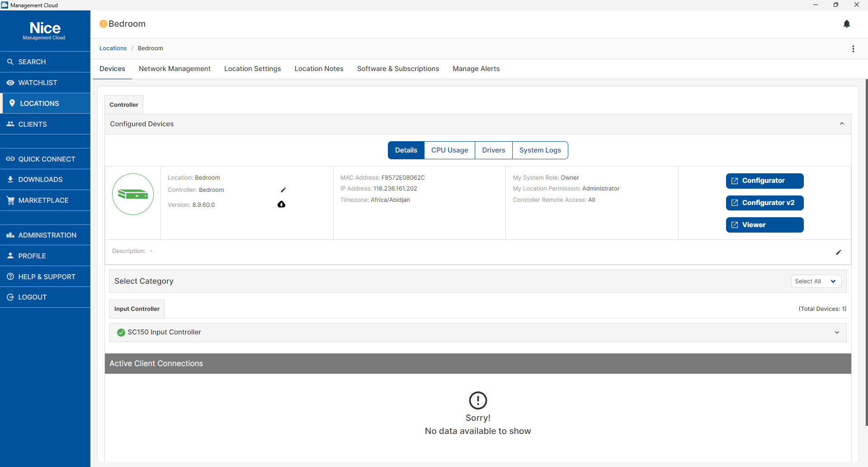868x467 pixels.
Task: Click the Locations breadcrumb link
Action: [113, 48]
